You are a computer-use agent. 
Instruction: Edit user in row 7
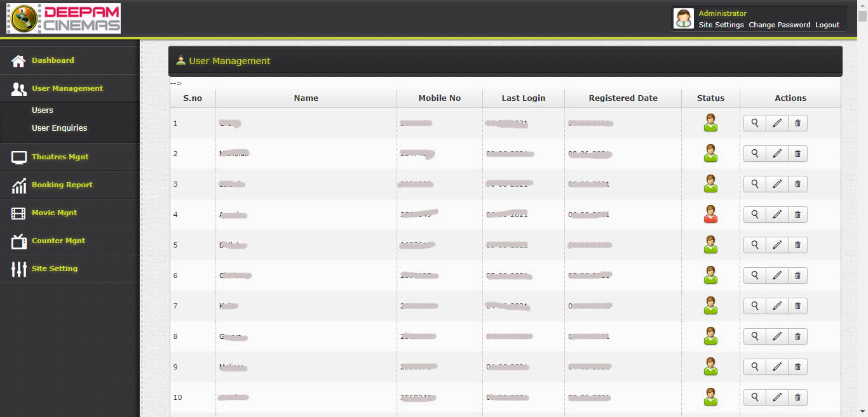(x=776, y=306)
